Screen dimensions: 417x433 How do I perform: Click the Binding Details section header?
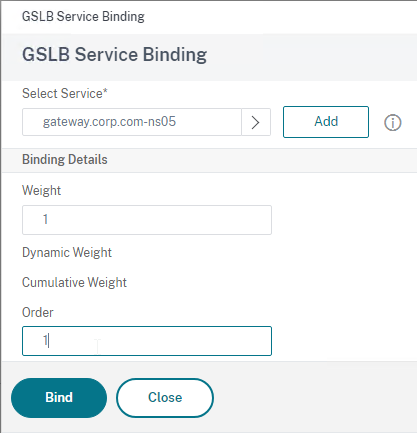(65, 160)
